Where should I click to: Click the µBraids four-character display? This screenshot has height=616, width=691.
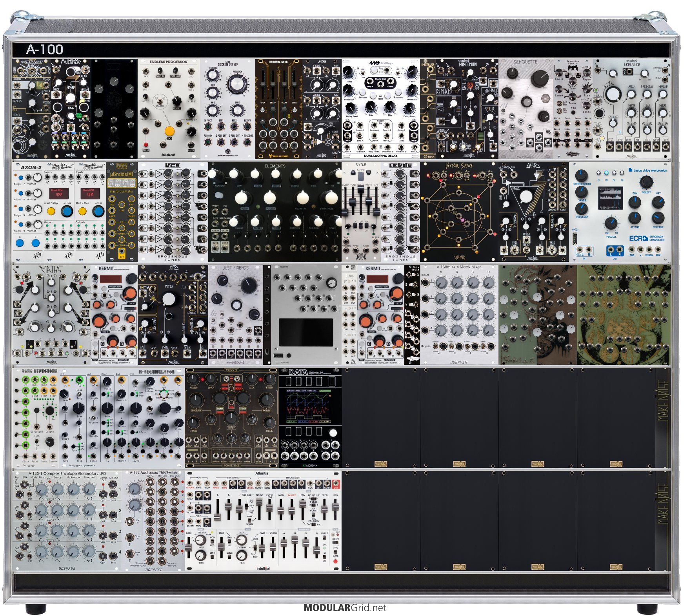click(122, 183)
